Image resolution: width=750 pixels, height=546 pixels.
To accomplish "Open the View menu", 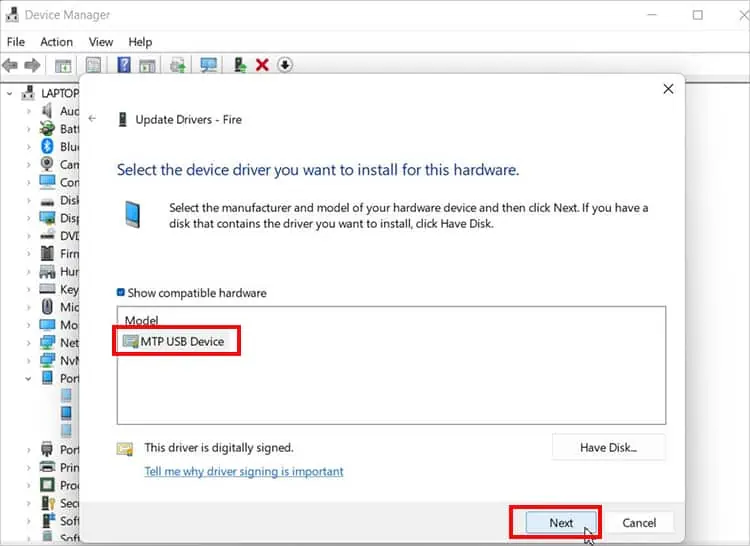I will point(101,42).
